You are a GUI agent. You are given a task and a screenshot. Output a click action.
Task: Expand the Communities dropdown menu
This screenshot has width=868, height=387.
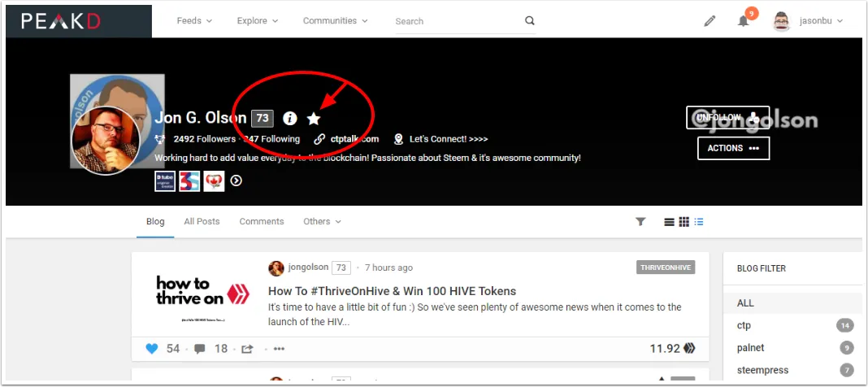[x=335, y=20]
